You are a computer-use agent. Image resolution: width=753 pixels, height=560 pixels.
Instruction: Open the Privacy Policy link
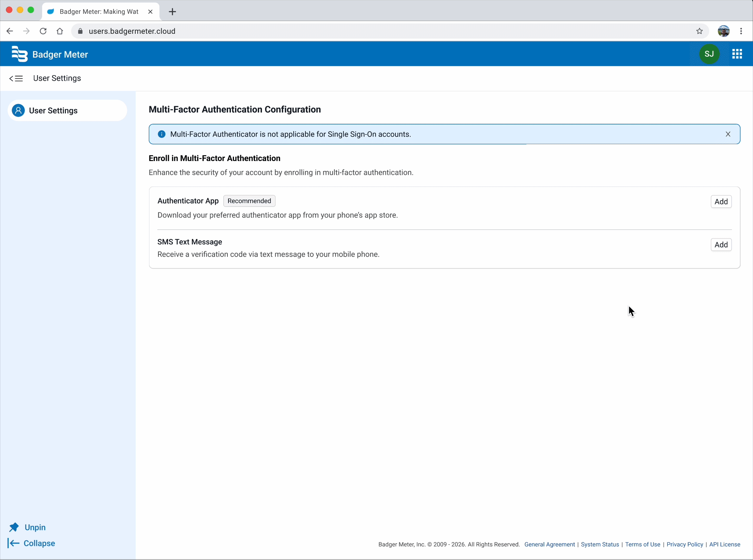tap(685, 544)
